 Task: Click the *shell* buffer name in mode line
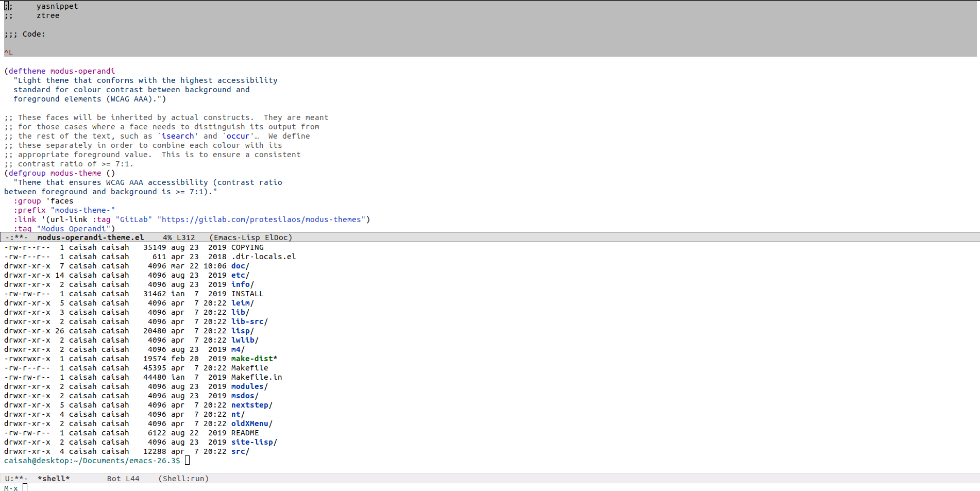54,479
